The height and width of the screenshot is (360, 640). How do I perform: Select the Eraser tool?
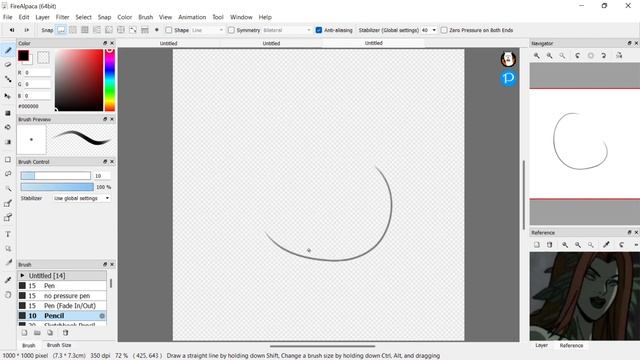pos(8,64)
